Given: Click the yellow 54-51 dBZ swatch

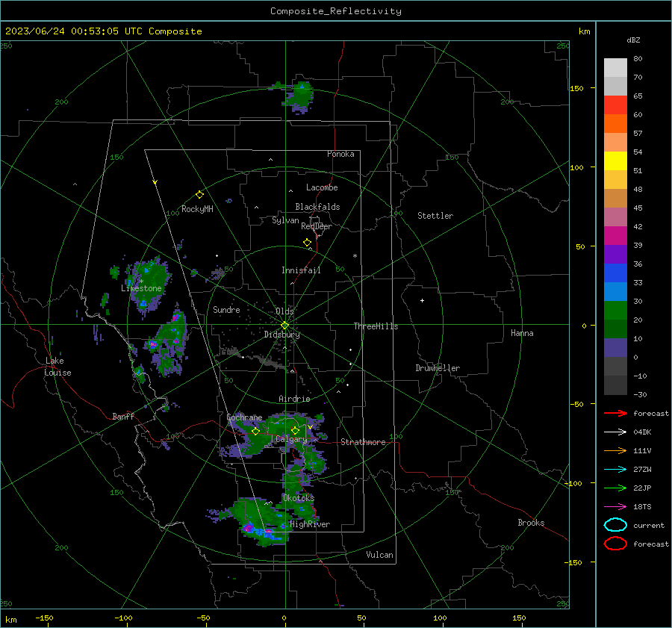Looking at the screenshot, I should (x=615, y=161).
